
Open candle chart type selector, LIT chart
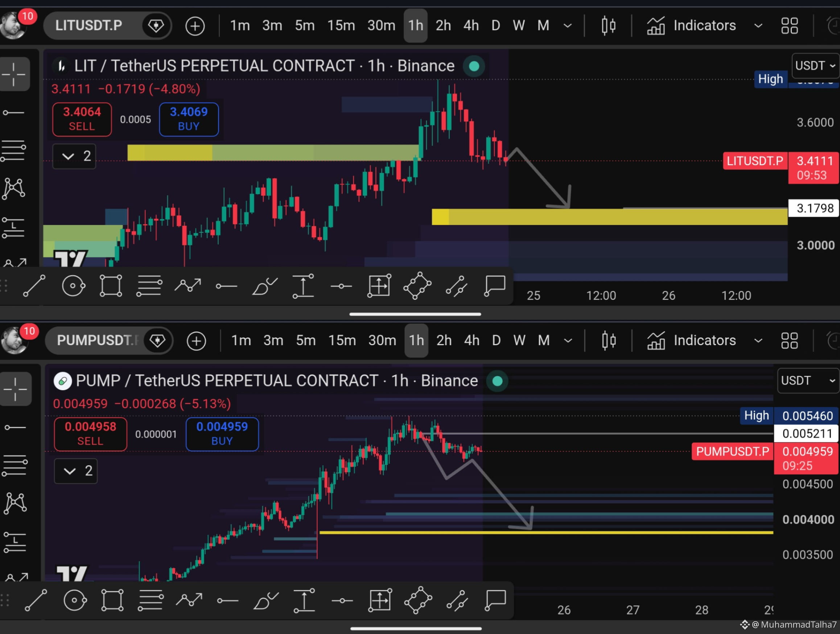[x=608, y=26]
